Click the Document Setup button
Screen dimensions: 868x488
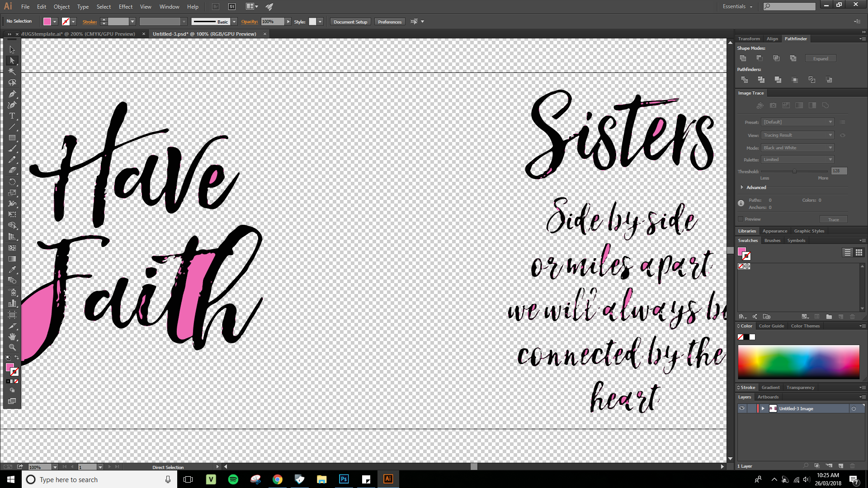click(x=350, y=22)
